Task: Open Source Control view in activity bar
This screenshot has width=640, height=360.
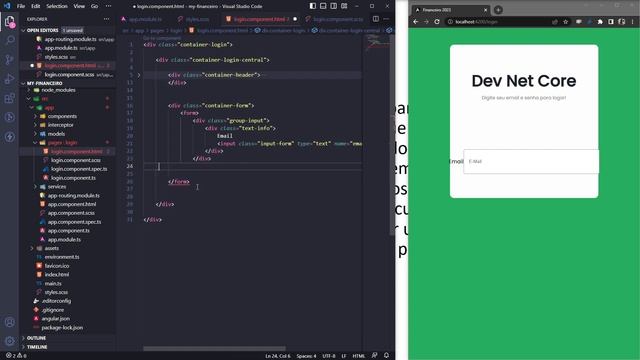Action: click(x=9, y=60)
